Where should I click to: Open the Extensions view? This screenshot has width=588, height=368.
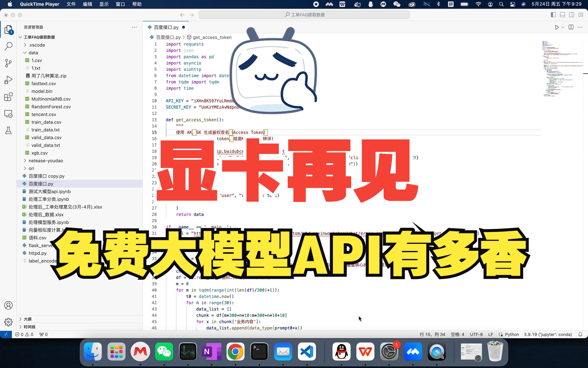tap(9, 97)
